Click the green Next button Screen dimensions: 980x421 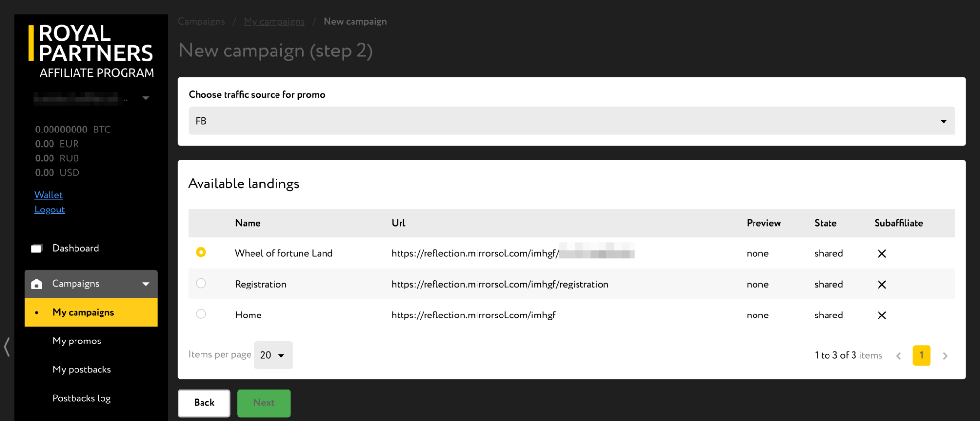tap(264, 403)
